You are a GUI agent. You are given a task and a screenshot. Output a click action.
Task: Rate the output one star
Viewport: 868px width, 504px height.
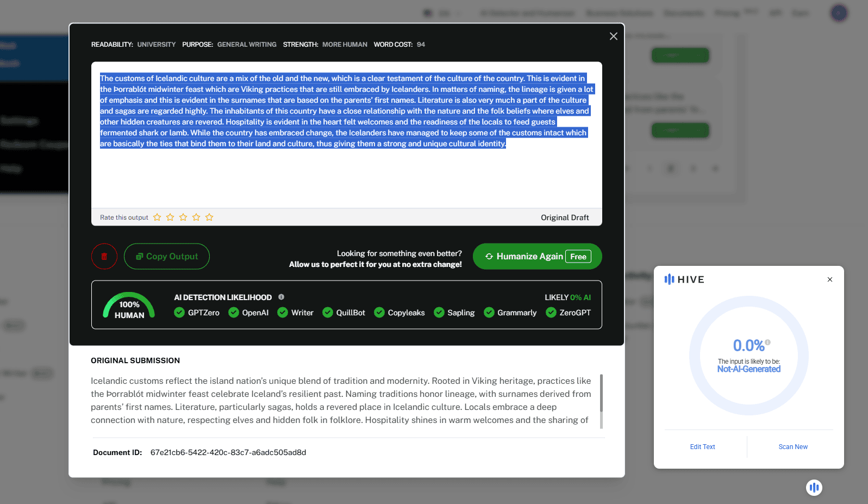pos(157,217)
